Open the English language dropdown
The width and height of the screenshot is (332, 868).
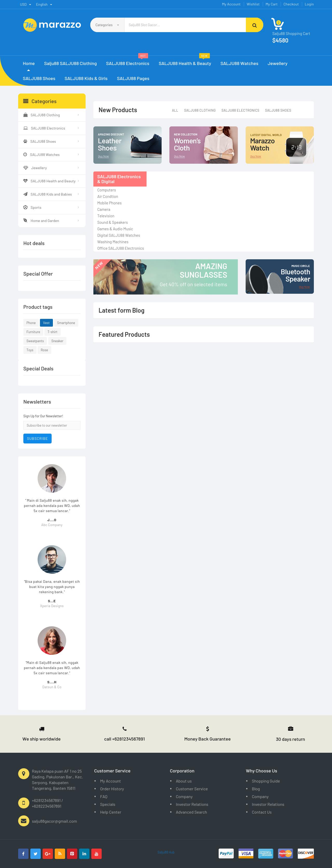pos(44,4)
